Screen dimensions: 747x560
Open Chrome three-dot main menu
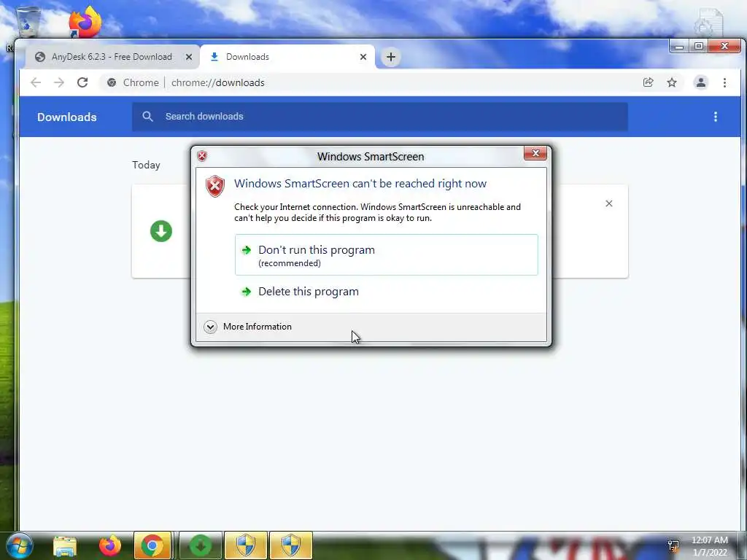point(724,83)
